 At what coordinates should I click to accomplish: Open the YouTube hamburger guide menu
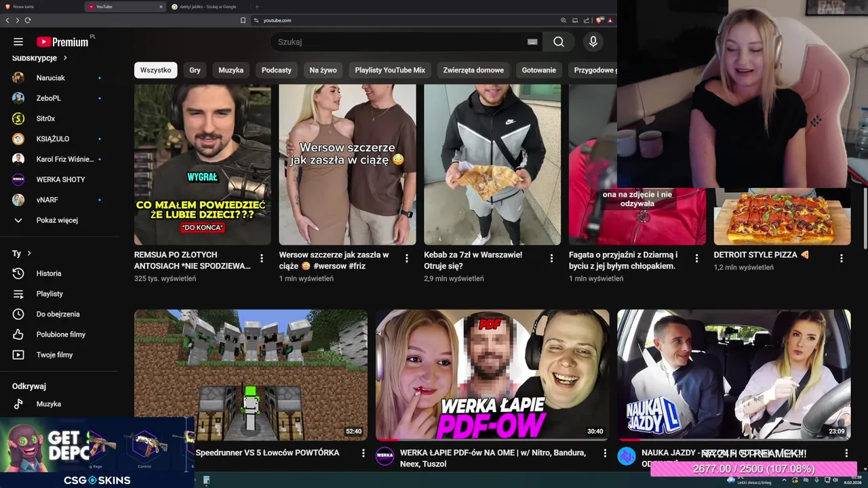(18, 42)
